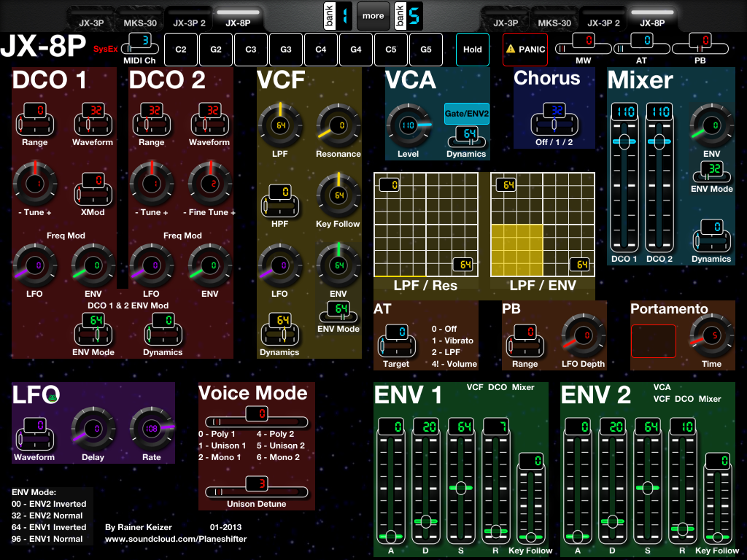Click the Mixer ENV knob
The height and width of the screenshot is (560, 747).
tap(712, 125)
